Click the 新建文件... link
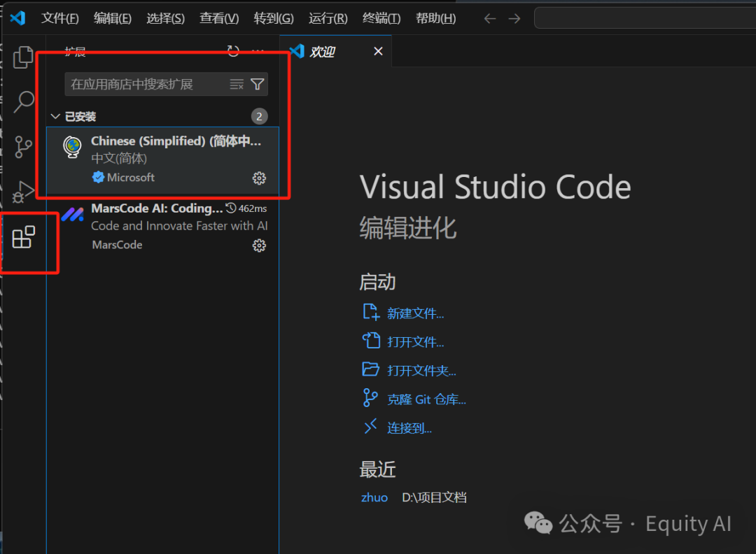The width and height of the screenshot is (756, 554). [x=415, y=313]
